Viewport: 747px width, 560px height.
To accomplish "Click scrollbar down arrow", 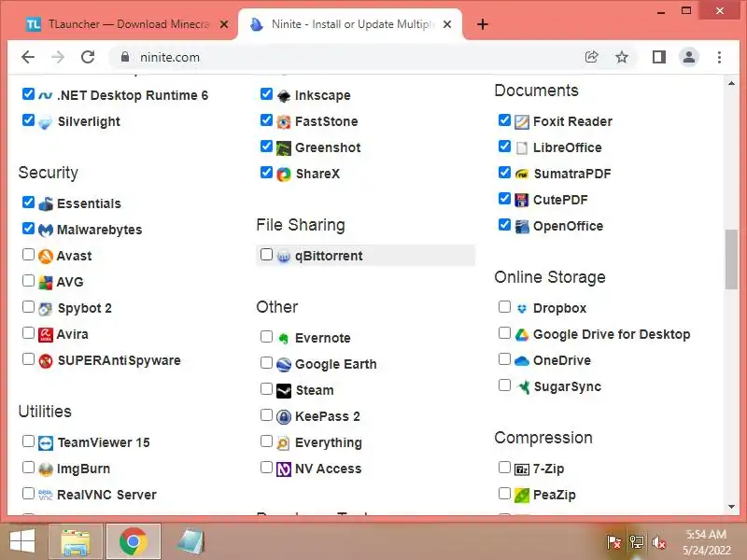I will point(731,507).
